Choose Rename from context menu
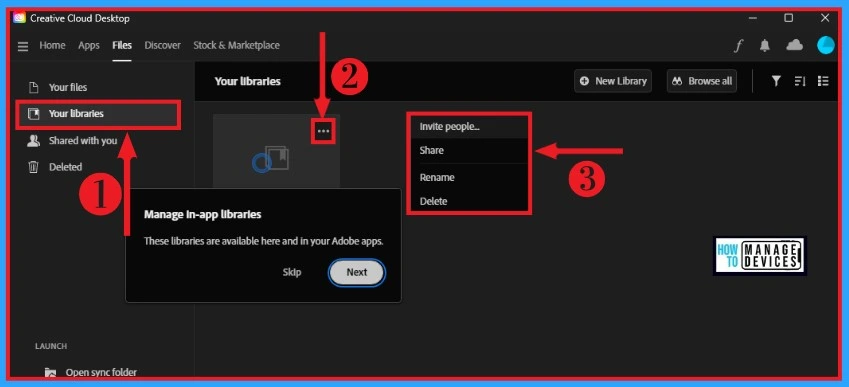Viewport: 849px width, 387px height. [469, 178]
